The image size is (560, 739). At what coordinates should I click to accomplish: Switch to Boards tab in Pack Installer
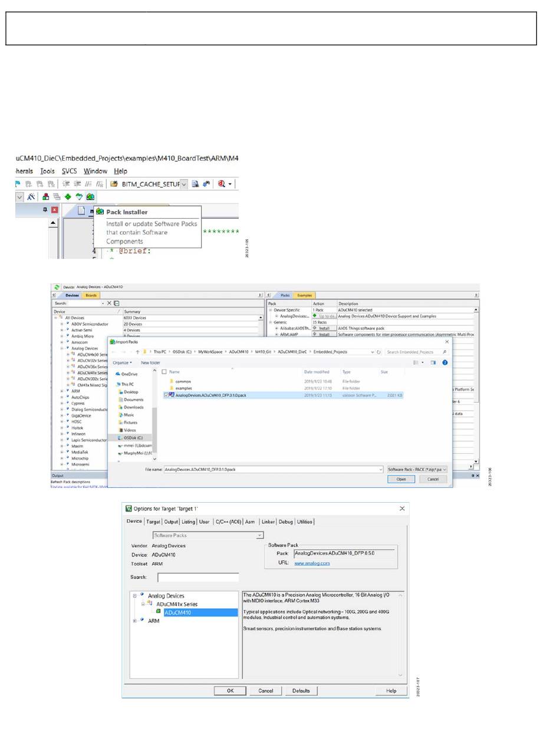[91, 295]
